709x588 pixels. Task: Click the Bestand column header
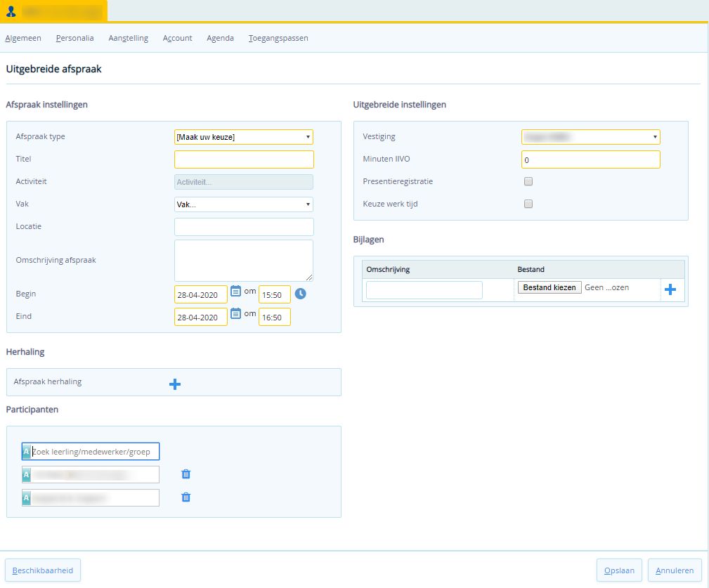pyautogui.click(x=531, y=269)
